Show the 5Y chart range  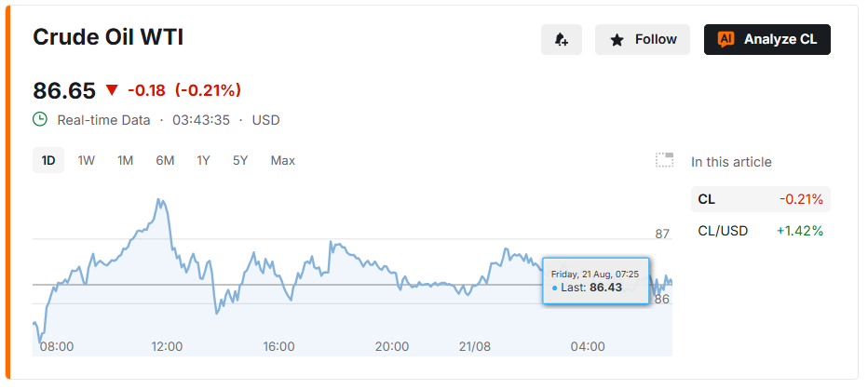[x=240, y=160]
